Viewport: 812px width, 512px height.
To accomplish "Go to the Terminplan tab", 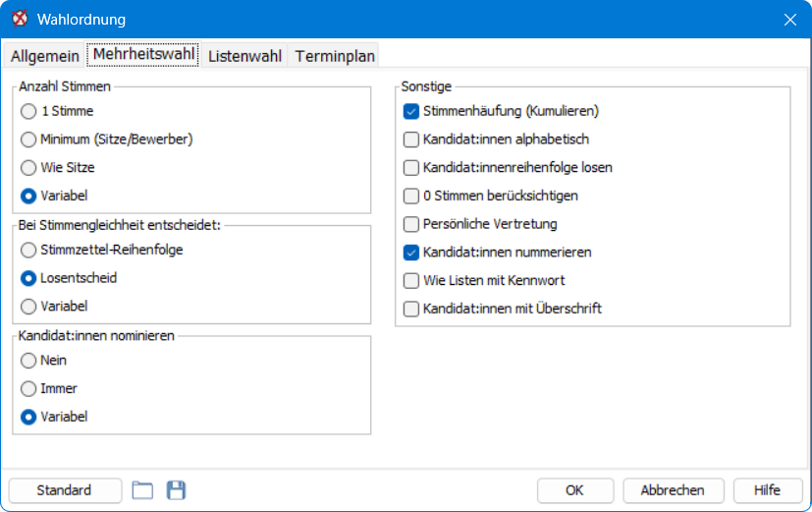I will (x=335, y=56).
